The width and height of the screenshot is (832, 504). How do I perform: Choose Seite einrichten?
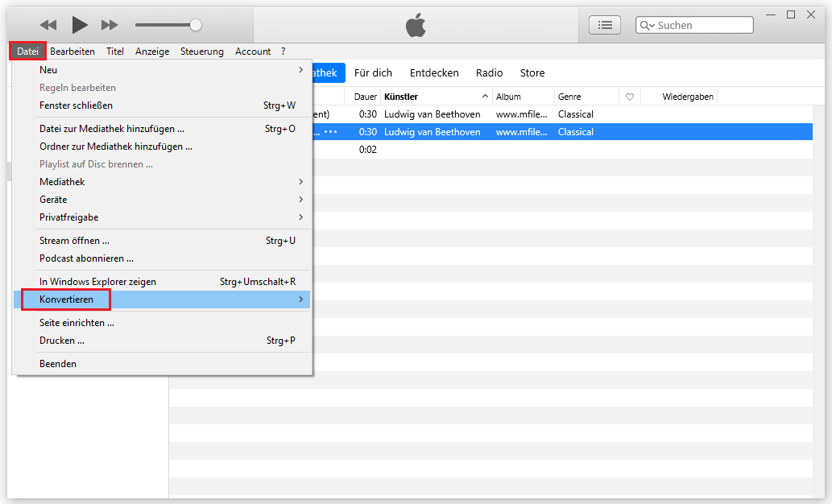coord(162,323)
